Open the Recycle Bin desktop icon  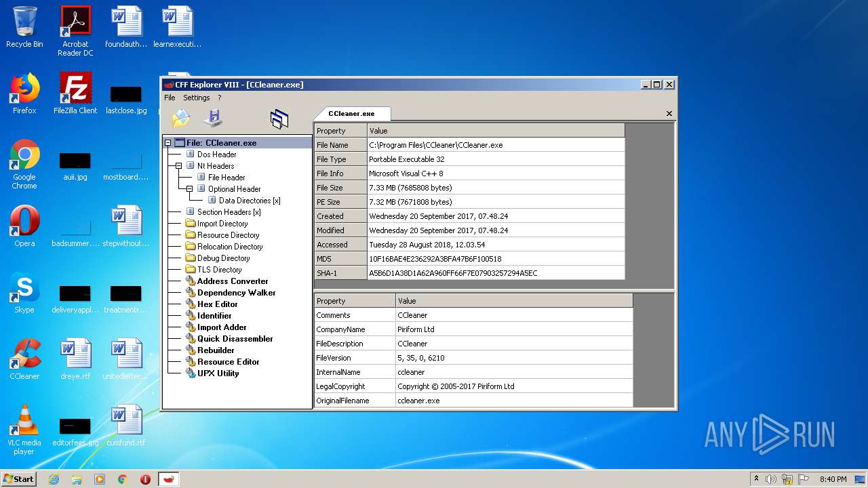[24, 27]
